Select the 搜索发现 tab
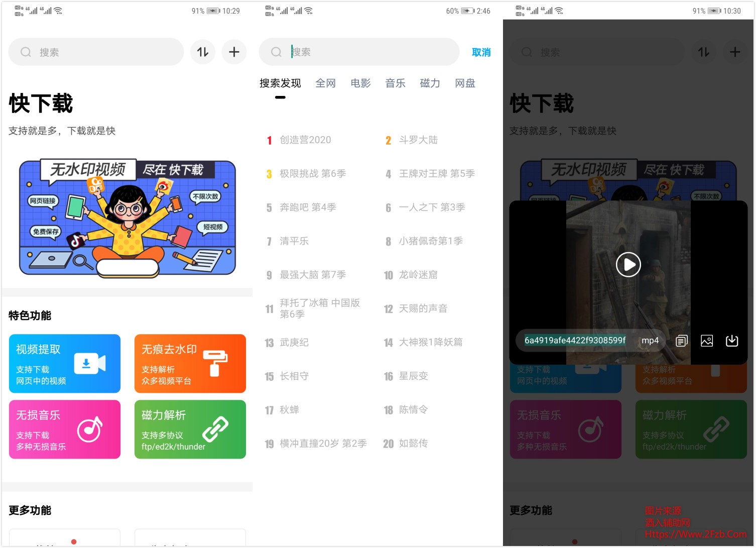The height and width of the screenshot is (548, 756). (280, 83)
